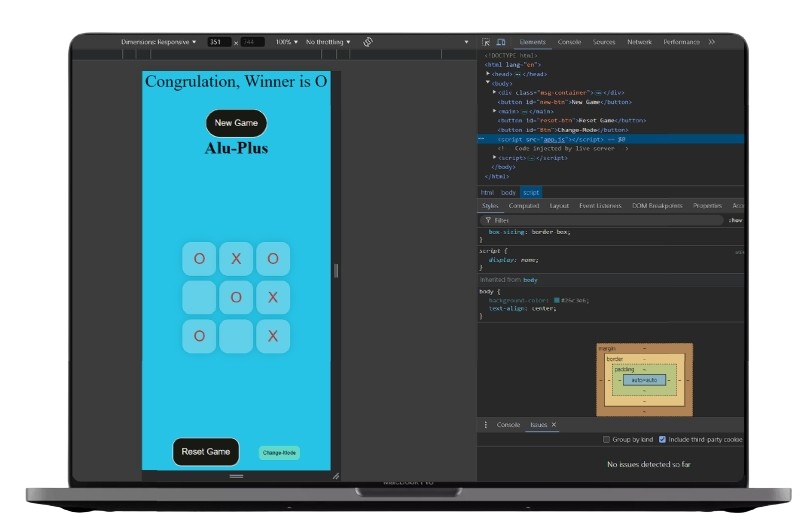
Task: Open the Console tab in drawer
Action: click(508, 425)
